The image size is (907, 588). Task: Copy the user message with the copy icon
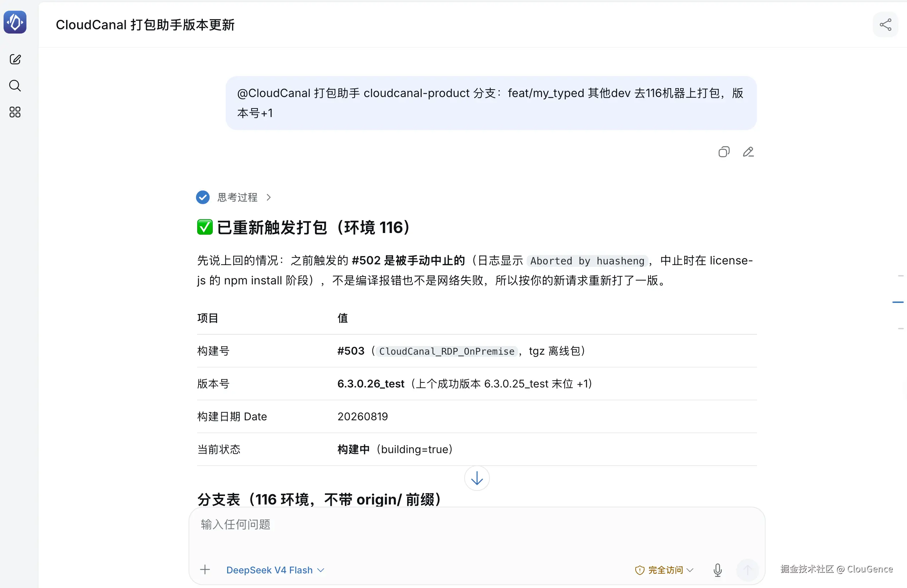pyautogui.click(x=724, y=152)
